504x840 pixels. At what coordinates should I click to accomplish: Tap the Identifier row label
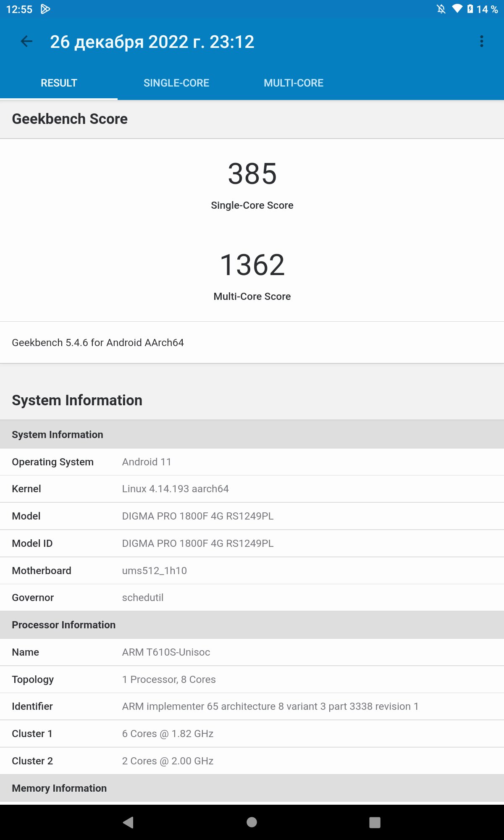tap(32, 706)
